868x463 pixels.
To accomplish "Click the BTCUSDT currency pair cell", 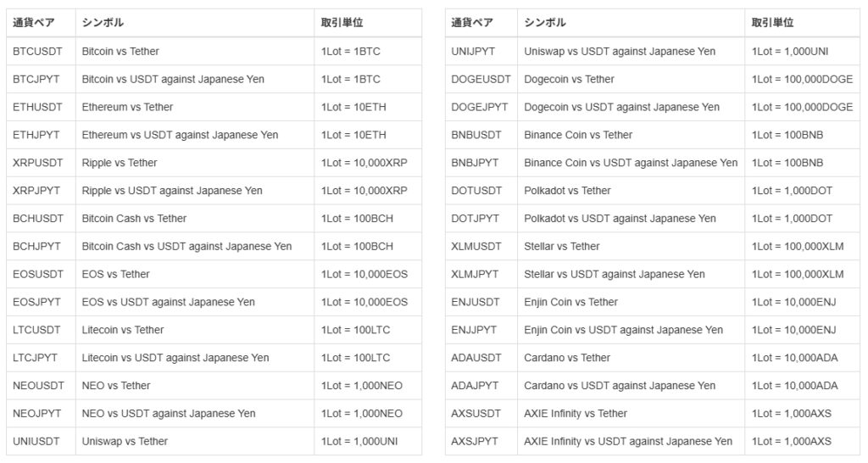I will [38, 52].
